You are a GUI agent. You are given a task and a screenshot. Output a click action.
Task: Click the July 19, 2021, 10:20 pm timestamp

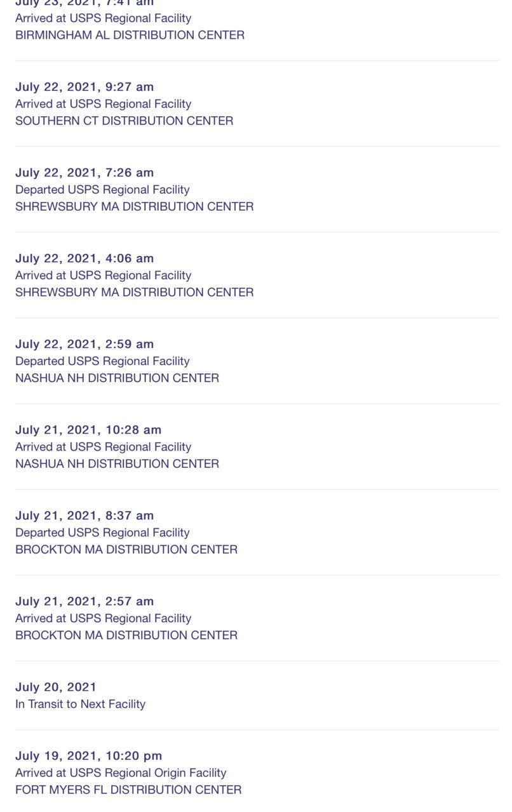click(89, 755)
